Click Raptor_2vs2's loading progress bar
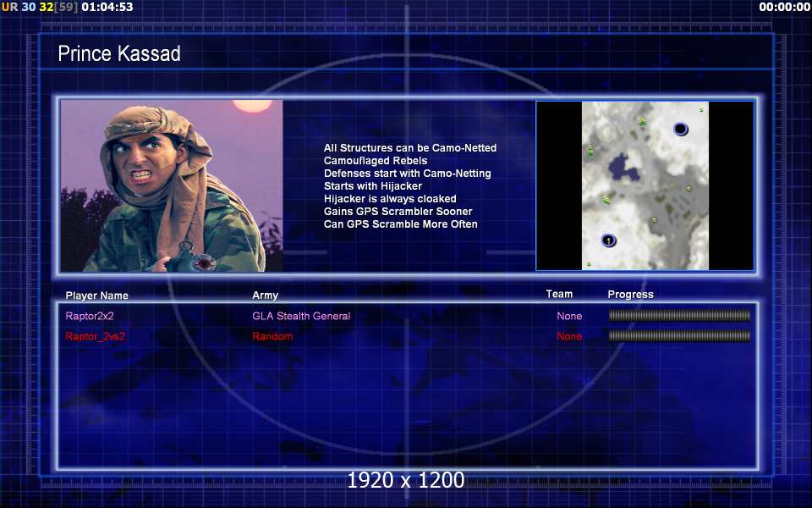Viewport: 812px width, 508px height. click(679, 335)
